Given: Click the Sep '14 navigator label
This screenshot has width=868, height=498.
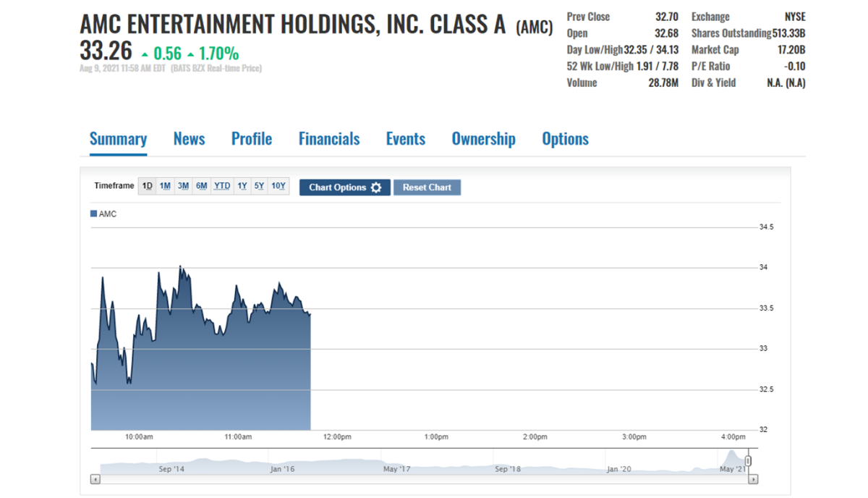Looking at the screenshot, I should tap(171, 470).
